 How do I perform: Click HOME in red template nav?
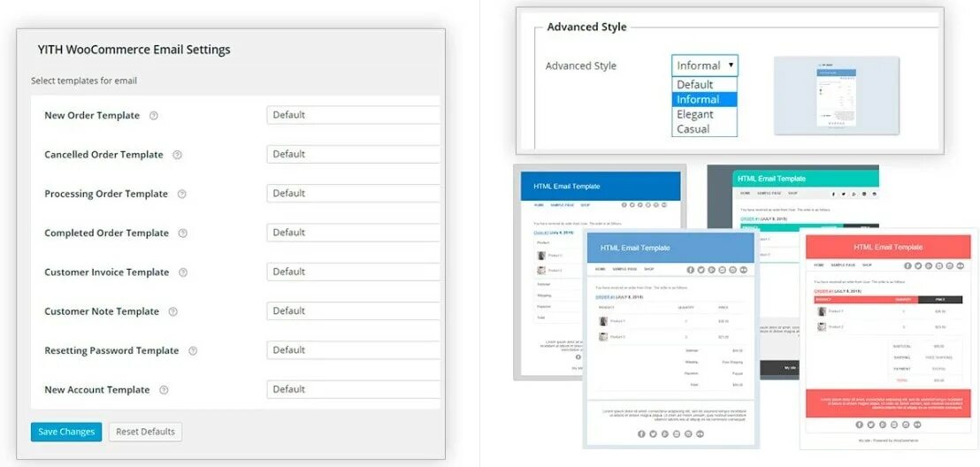818,265
